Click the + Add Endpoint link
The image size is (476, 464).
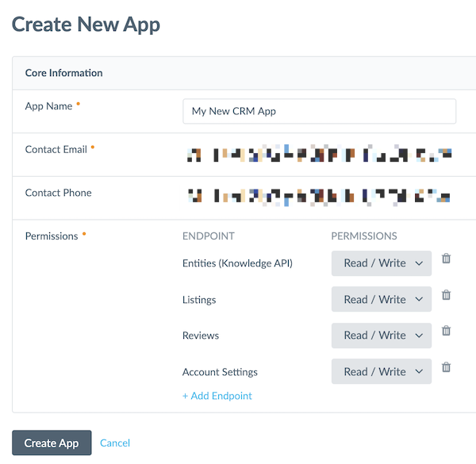[x=217, y=396]
